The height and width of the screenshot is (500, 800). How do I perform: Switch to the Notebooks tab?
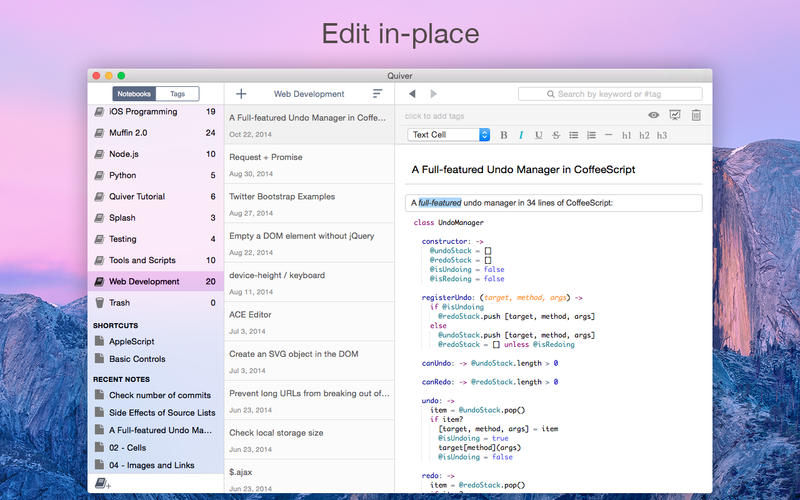[x=133, y=94]
